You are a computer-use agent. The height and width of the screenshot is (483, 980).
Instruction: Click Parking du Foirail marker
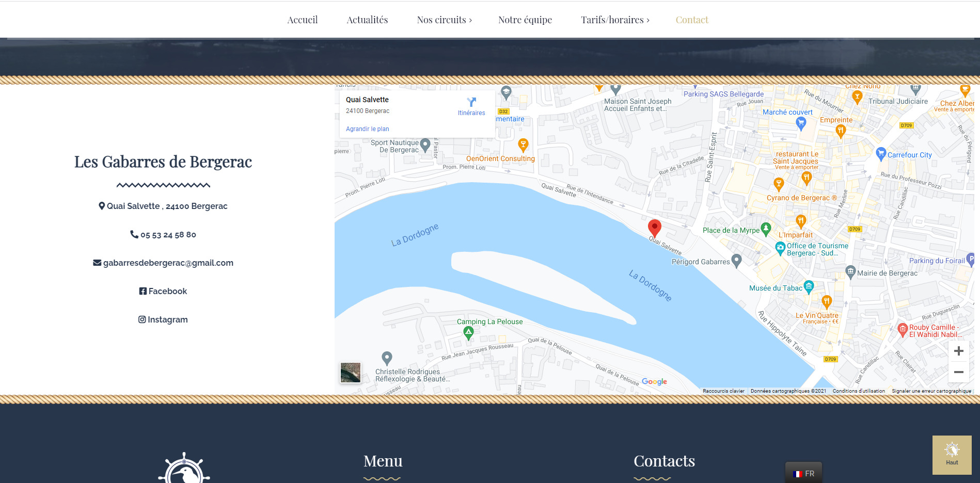[971, 260]
